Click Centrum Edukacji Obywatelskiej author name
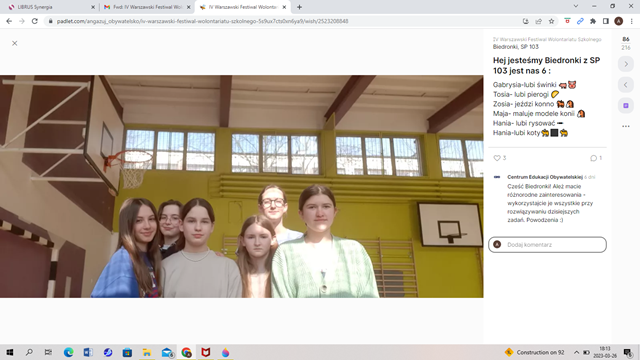 (x=545, y=177)
